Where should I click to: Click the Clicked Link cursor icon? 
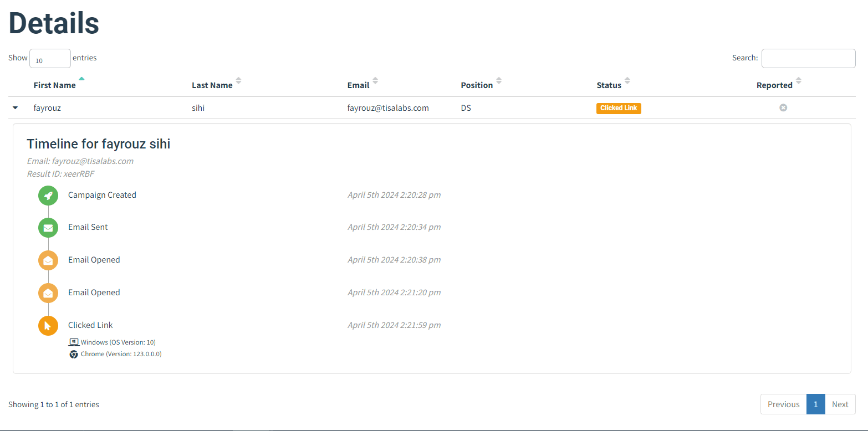[48, 325]
